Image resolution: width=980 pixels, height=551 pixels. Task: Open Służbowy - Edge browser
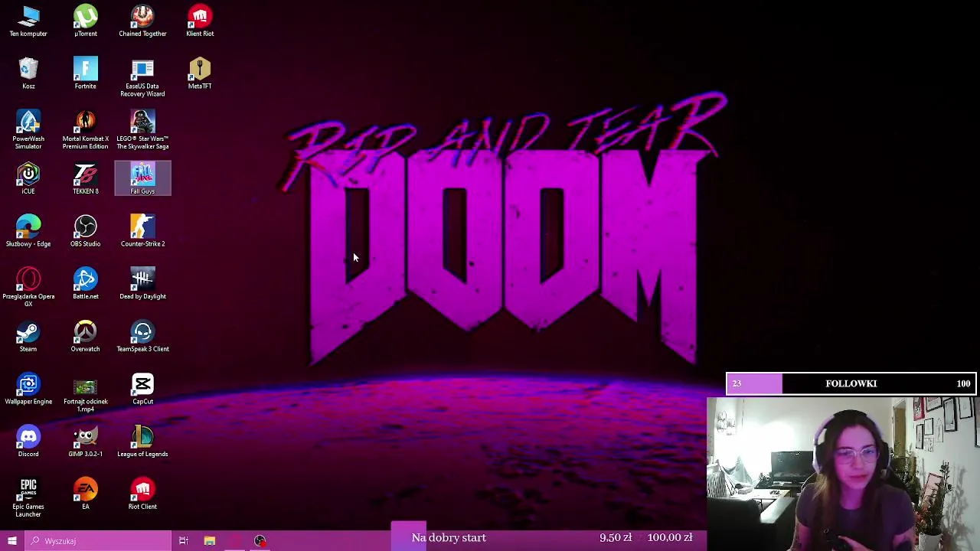coord(28,231)
